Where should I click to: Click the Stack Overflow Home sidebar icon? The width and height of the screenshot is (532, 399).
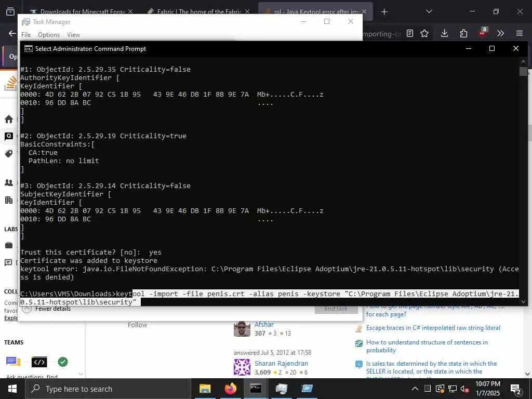tap(9, 119)
